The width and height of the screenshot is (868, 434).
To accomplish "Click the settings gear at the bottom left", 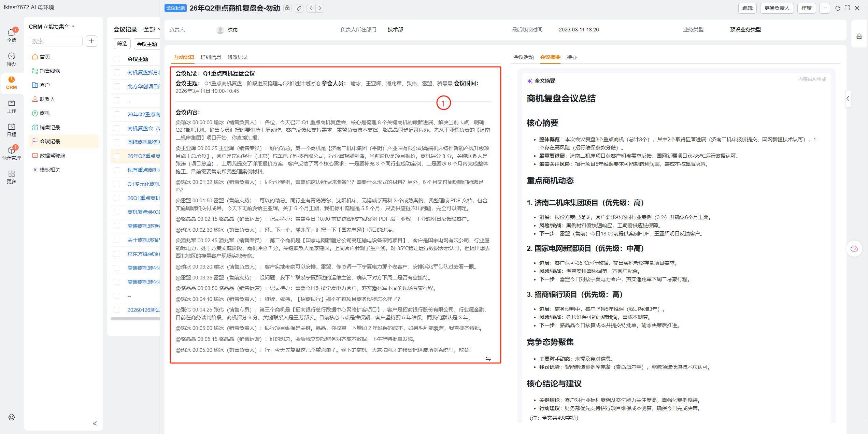I will pos(12,417).
